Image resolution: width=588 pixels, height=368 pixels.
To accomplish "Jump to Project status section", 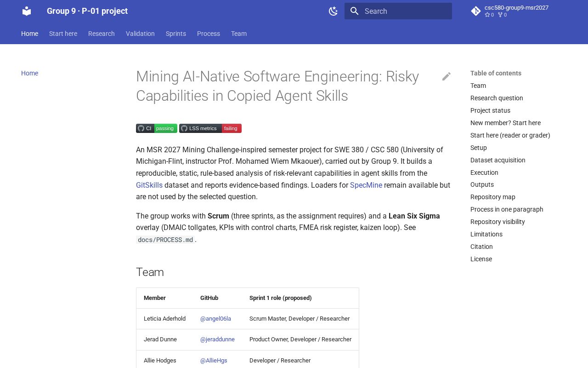I will pos(490,110).
